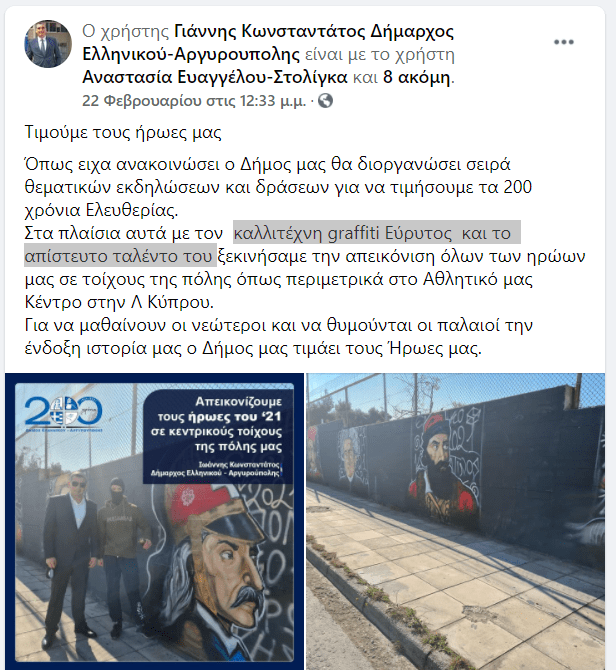This screenshot has height=670, width=616.
Task: Open the right photo of wall murals
Action: (x=455, y=521)
